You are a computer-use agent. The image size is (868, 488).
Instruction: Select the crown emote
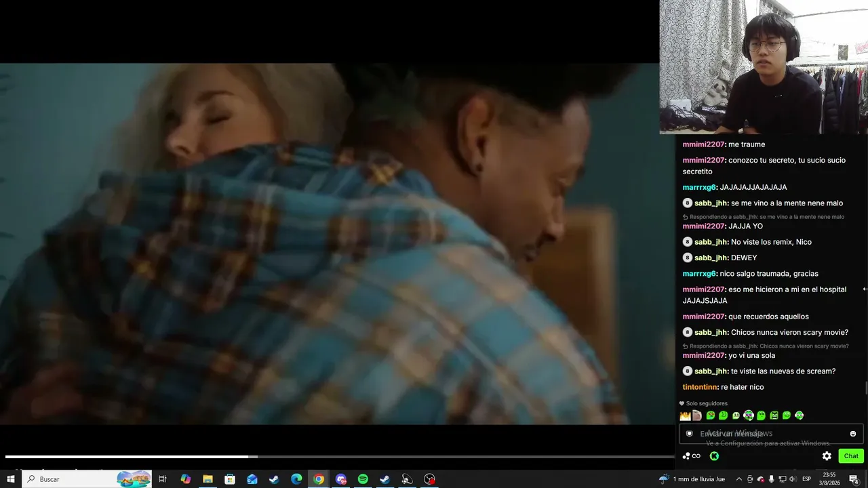point(685,415)
